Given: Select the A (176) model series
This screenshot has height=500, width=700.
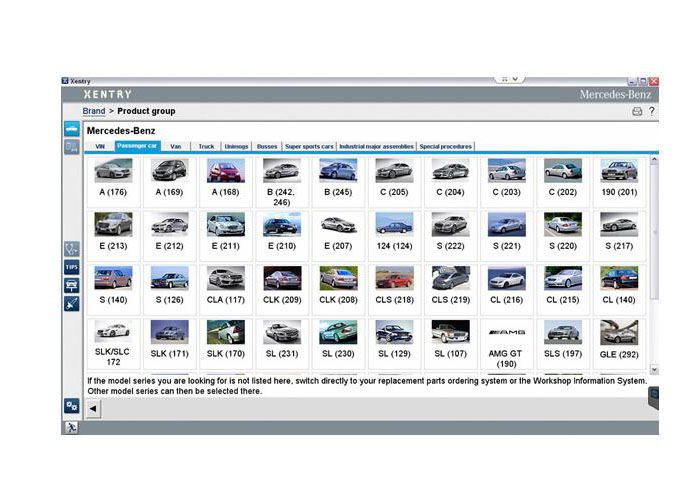Looking at the screenshot, I should click(x=113, y=182).
